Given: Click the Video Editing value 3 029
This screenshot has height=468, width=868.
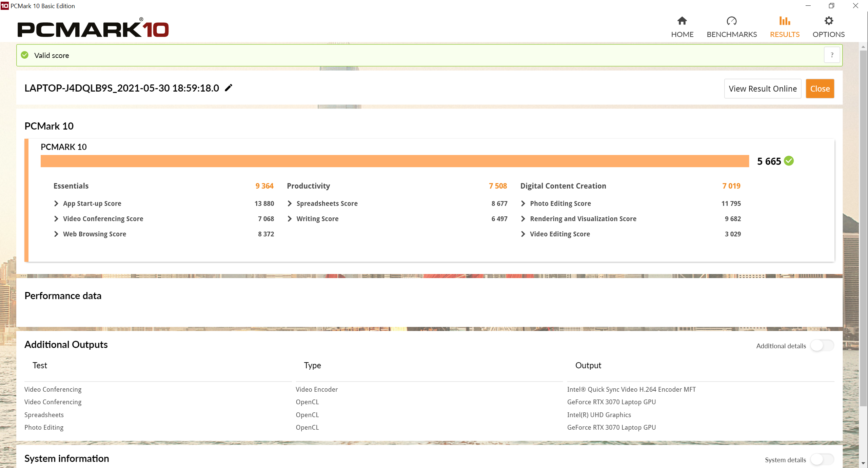Looking at the screenshot, I should tap(733, 234).
